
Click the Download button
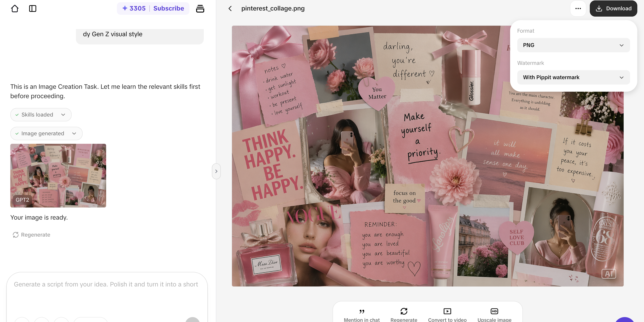click(x=613, y=8)
